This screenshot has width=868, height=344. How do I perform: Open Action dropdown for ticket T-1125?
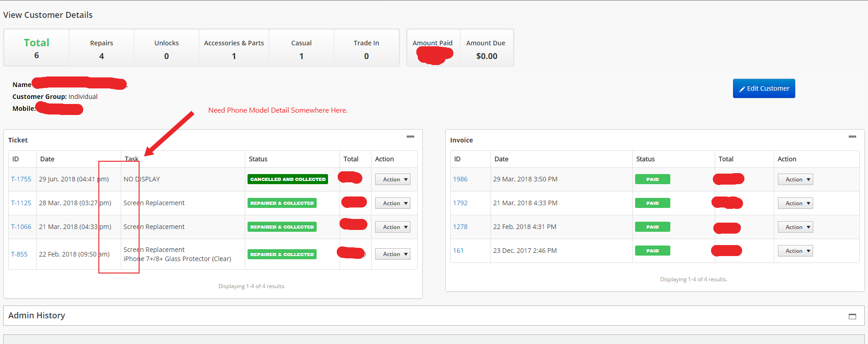[393, 203]
